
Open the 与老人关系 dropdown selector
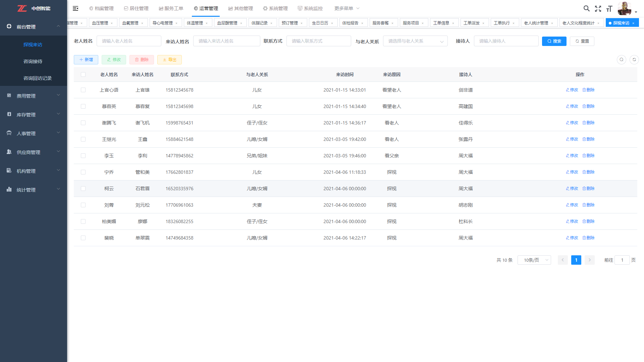tap(415, 41)
